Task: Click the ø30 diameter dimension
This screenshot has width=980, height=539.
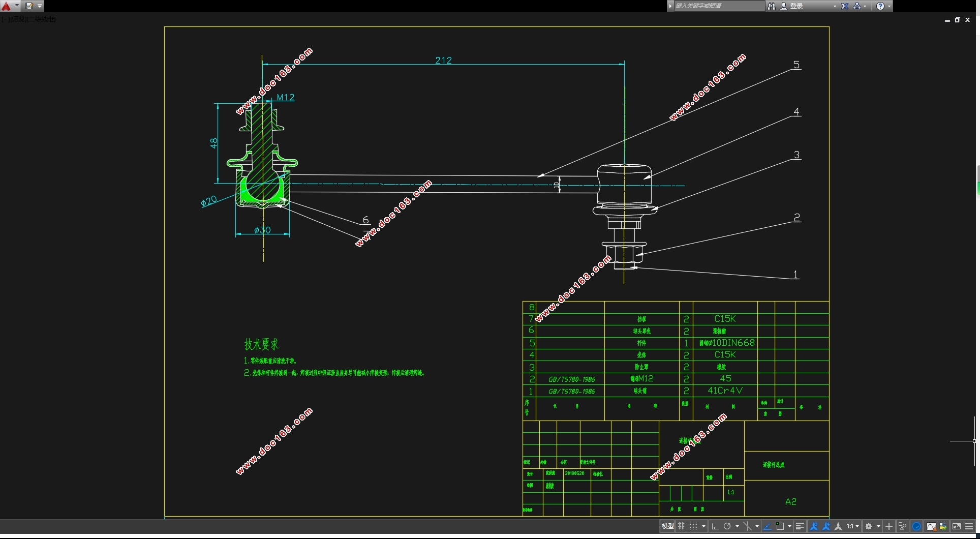Action: click(x=262, y=230)
